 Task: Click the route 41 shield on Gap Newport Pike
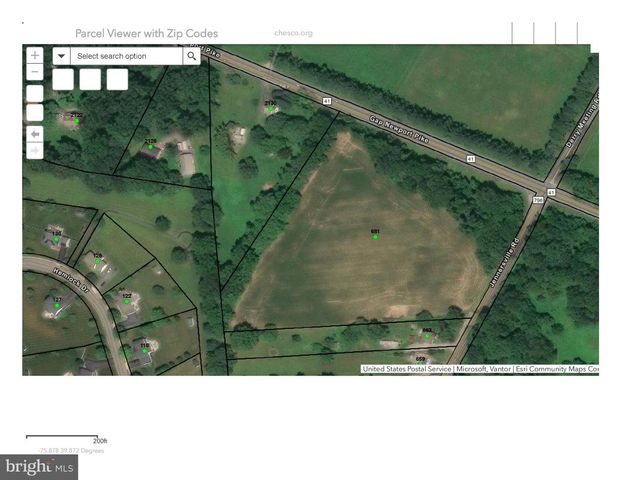click(x=326, y=101)
